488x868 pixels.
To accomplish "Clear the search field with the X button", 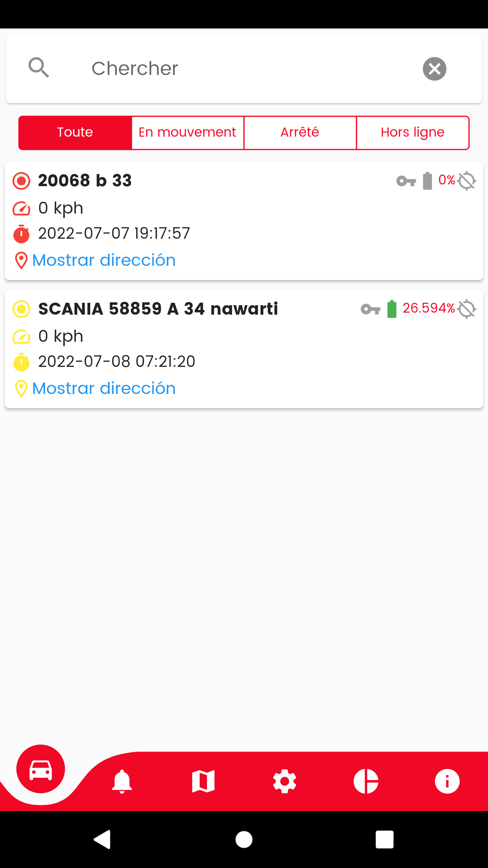I will pos(434,69).
